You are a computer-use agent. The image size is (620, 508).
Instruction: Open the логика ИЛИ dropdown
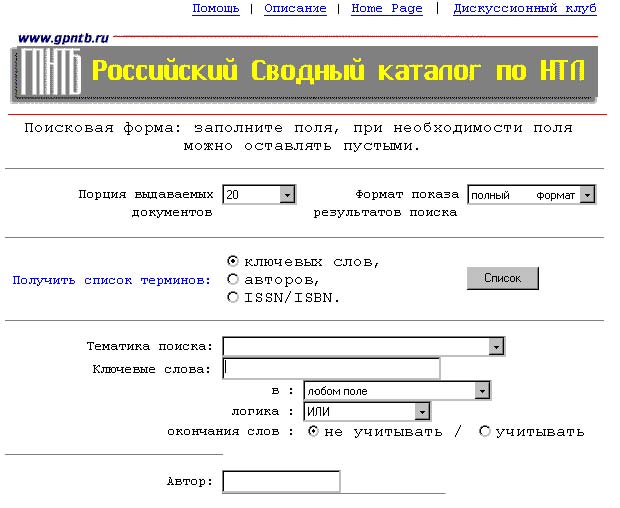coord(367,411)
